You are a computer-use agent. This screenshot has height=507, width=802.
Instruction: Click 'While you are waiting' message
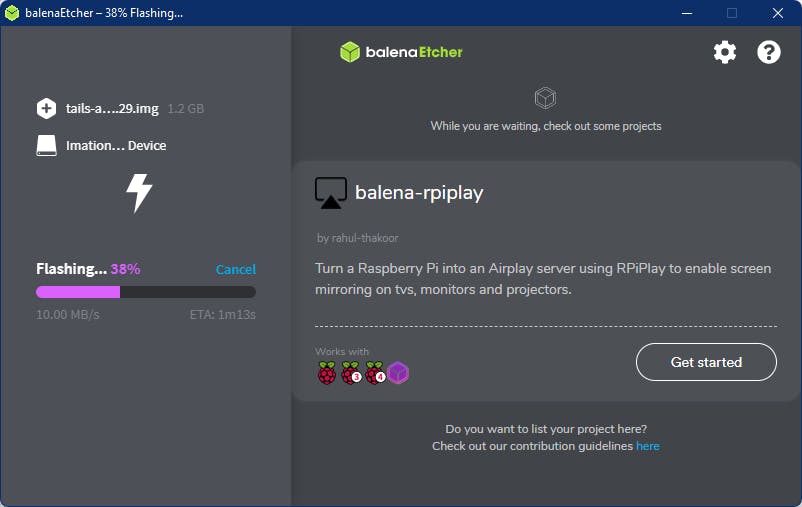[546, 126]
